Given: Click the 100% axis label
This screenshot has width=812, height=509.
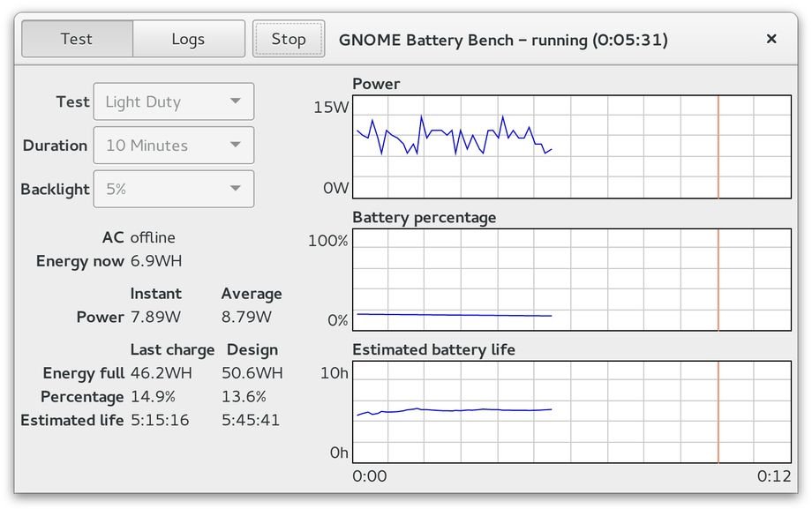Looking at the screenshot, I should 327,241.
